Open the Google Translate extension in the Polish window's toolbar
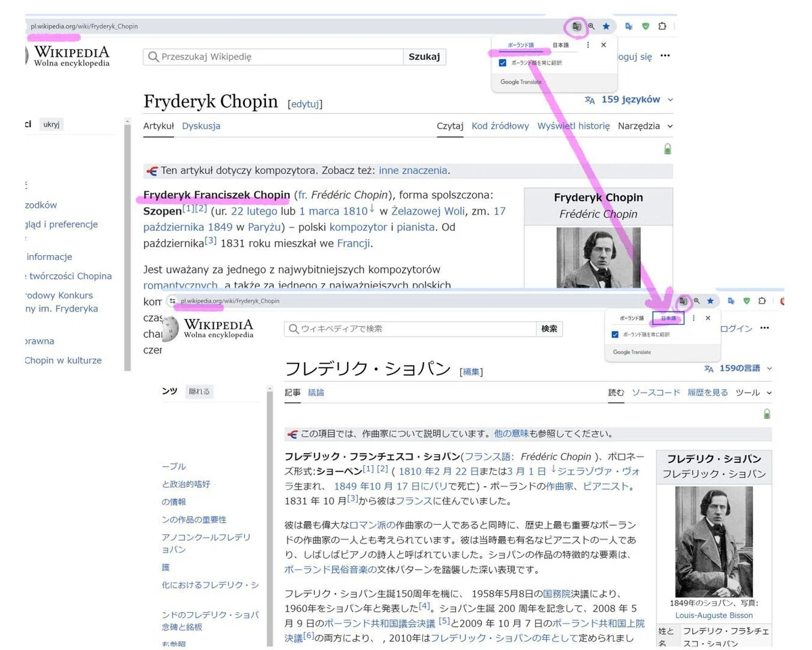This screenshot has width=812, height=650. pos(629,26)
